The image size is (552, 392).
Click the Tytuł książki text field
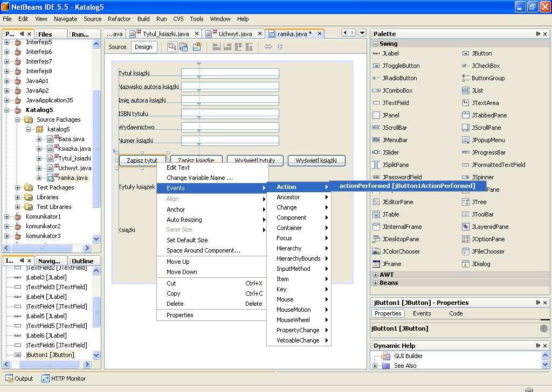tap(230, 73)
